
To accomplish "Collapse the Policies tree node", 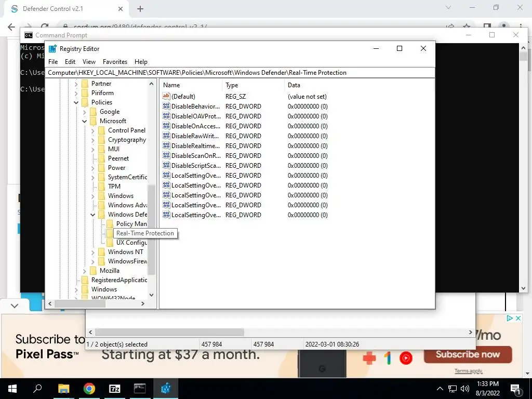I will coord(76,102).
